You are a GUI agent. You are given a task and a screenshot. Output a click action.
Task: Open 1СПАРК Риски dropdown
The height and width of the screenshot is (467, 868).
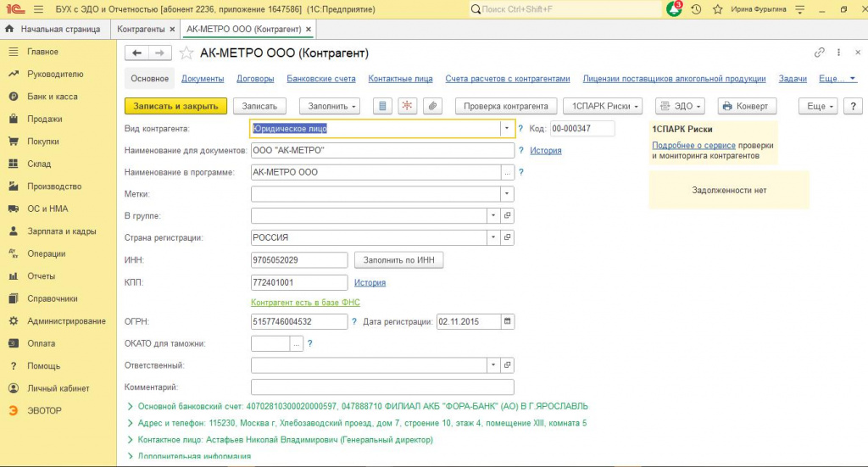pos(603,106)
